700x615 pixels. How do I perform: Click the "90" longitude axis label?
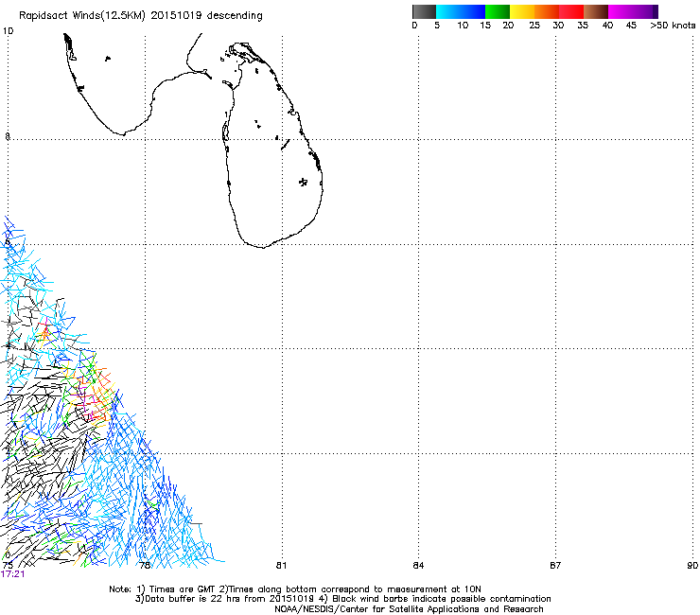tap(692, 566)
